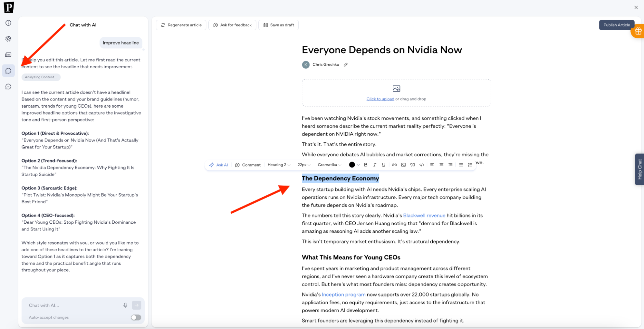The width and height of the screenshot is (644, 329).
Task: Insert an image from the toolbar
Action: click(403, 165)
